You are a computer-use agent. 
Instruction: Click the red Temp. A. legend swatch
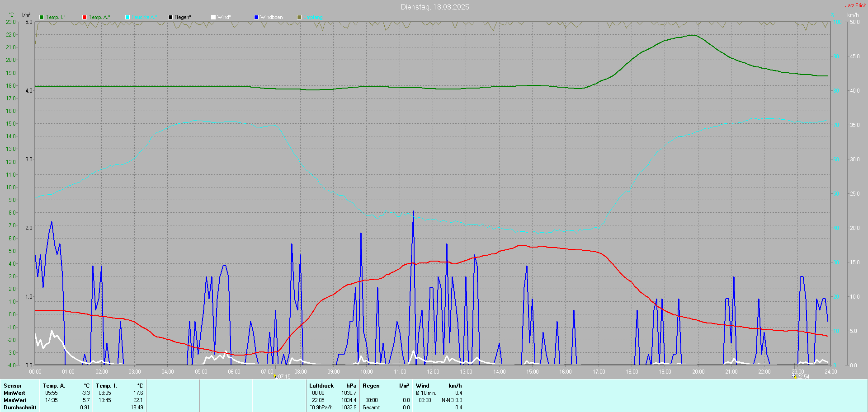[x=85, y=17]
